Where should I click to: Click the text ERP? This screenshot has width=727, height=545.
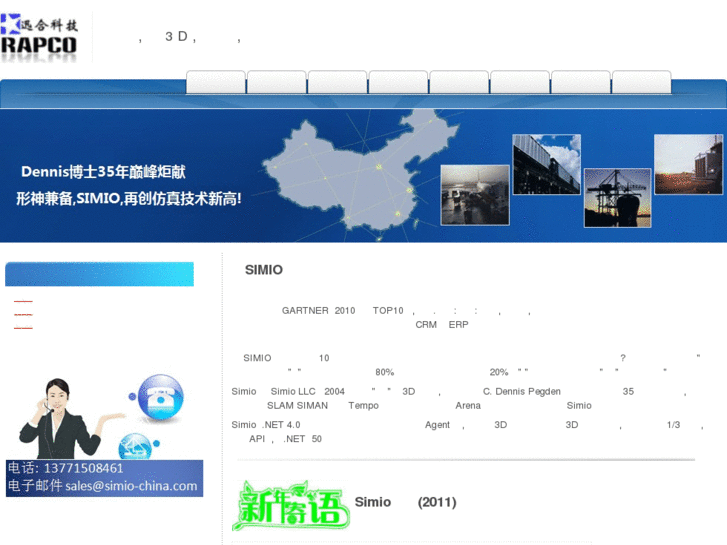[x=459, y=325]
